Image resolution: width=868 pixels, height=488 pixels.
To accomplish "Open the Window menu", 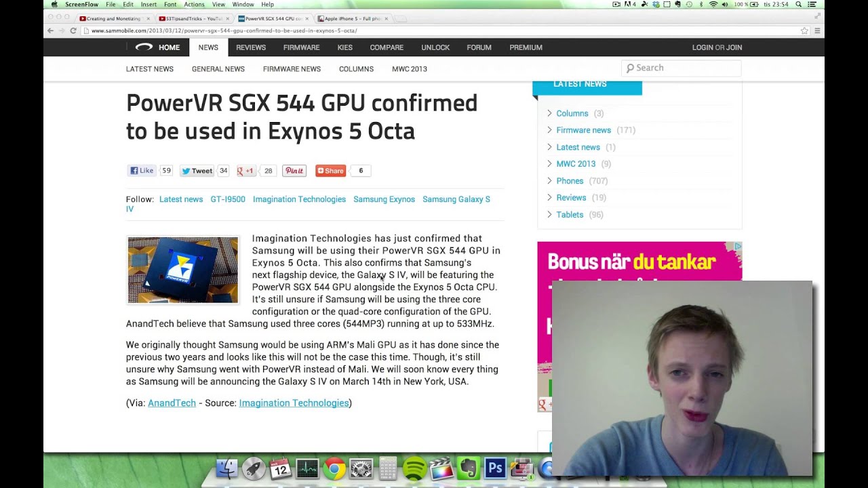I will point(243,4).
